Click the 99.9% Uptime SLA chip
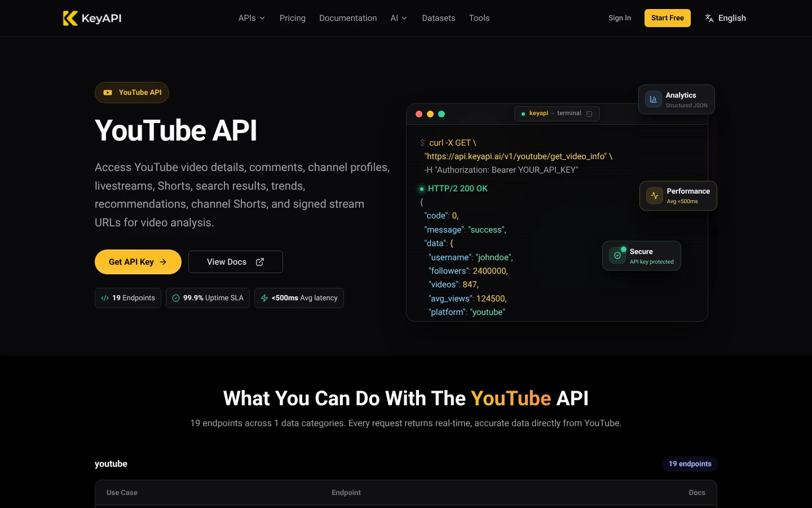Image resolution: width=812 pixels, height=508 pixels. [x=208, y=298]
